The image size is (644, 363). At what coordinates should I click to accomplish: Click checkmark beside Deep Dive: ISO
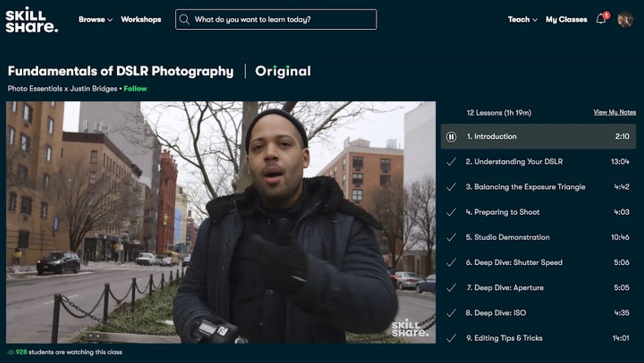(451, 313)
